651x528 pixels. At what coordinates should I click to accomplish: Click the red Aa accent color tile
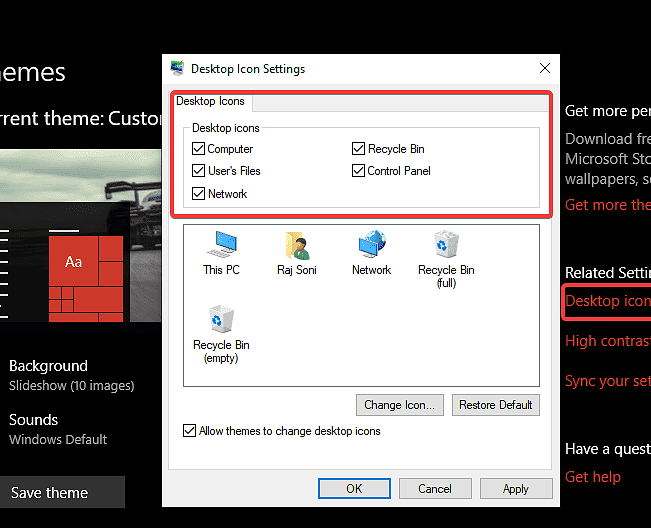click(73, 262)
